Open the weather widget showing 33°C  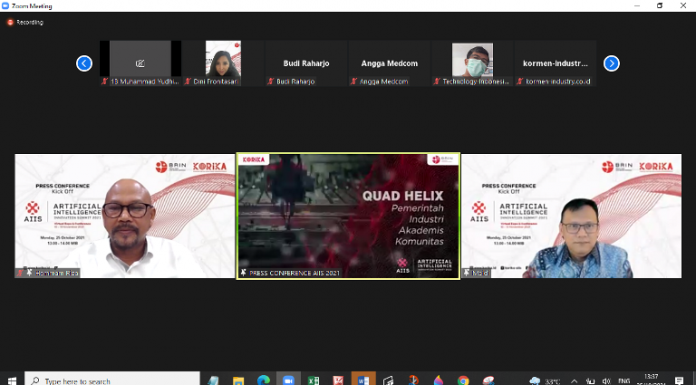coord(545,381)
